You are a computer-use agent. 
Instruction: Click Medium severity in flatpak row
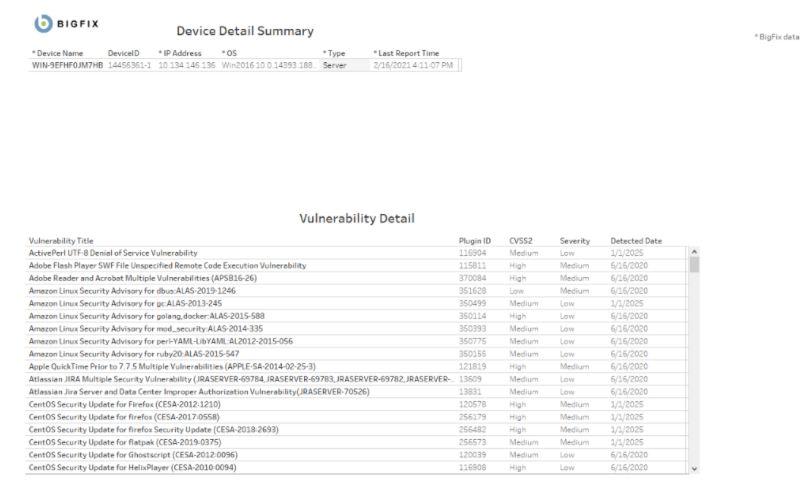click(x=574, y=442)
